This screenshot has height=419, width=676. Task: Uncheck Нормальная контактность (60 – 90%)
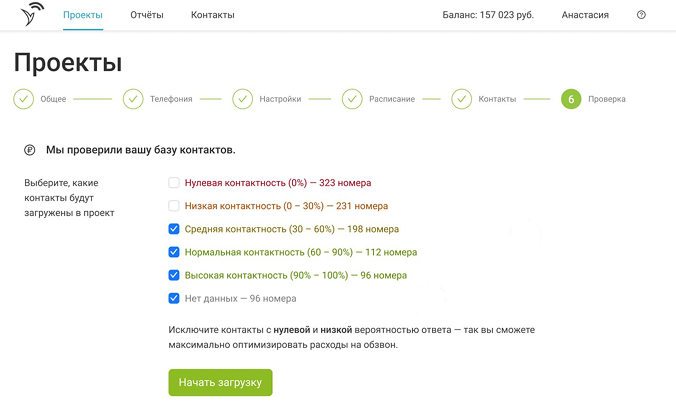coord(174,252)
